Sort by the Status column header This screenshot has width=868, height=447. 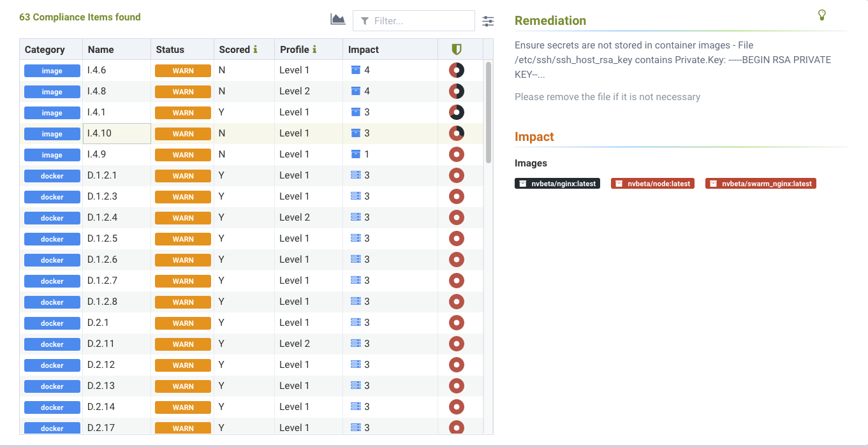tap(170, 49)
